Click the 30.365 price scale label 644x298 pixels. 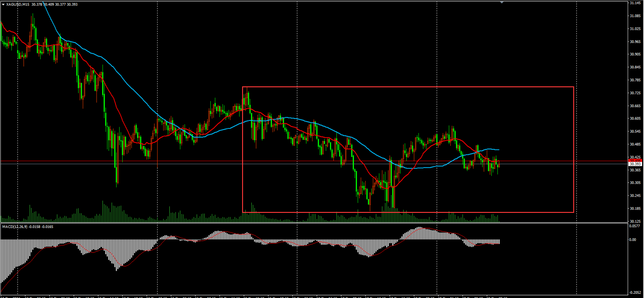click(635, 170)
